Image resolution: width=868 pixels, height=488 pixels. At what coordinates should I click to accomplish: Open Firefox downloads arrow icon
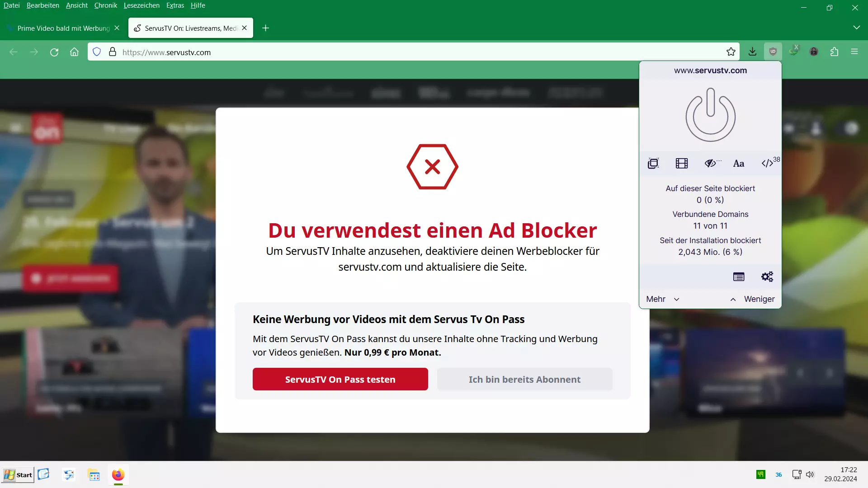tap(752, 52)
